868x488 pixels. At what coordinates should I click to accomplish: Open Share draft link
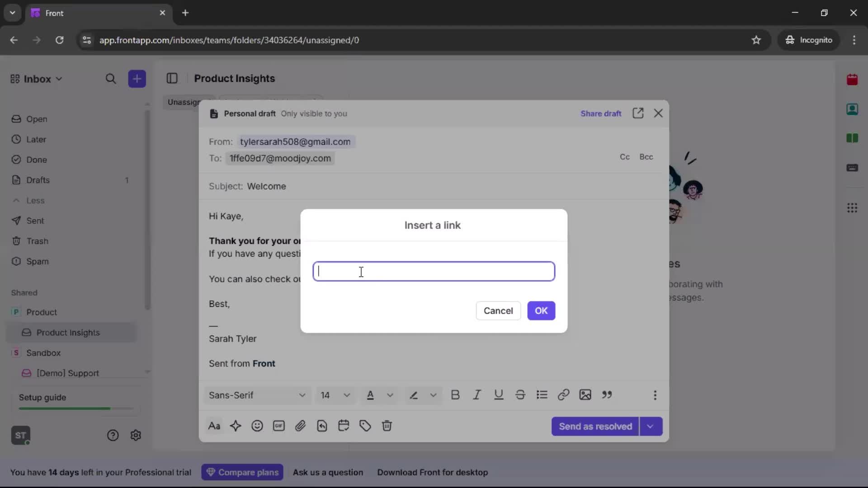pyautogui.click(x=601, y=113)
